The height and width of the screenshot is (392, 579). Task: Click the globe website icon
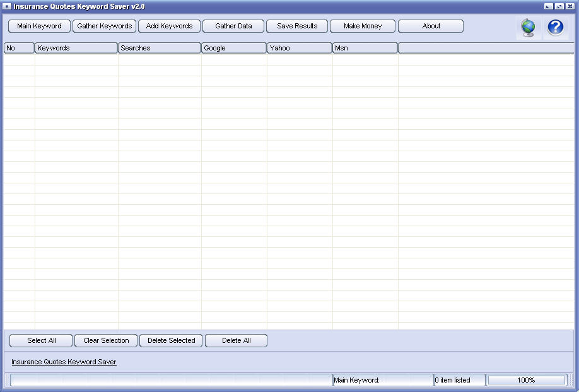click(528, 28)
